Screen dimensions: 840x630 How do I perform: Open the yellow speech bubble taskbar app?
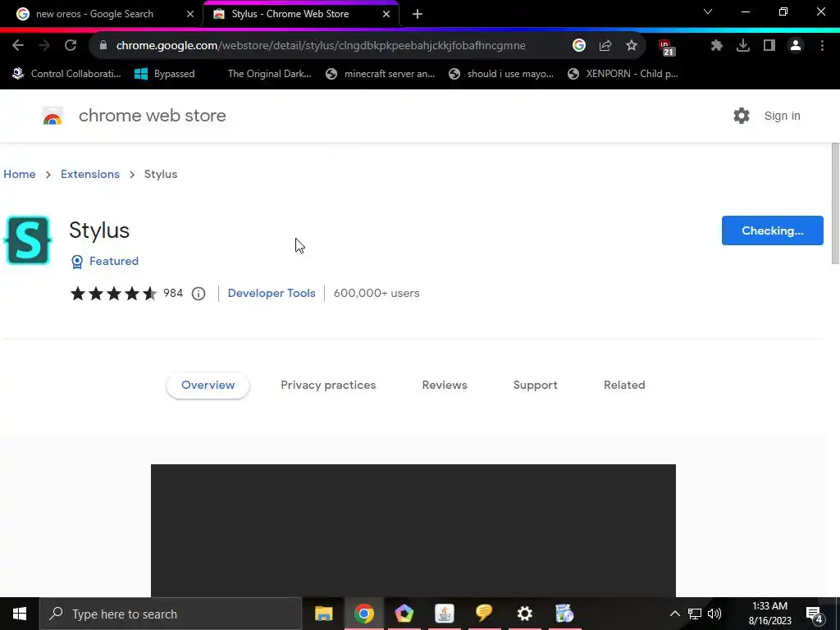pos(484,614)
